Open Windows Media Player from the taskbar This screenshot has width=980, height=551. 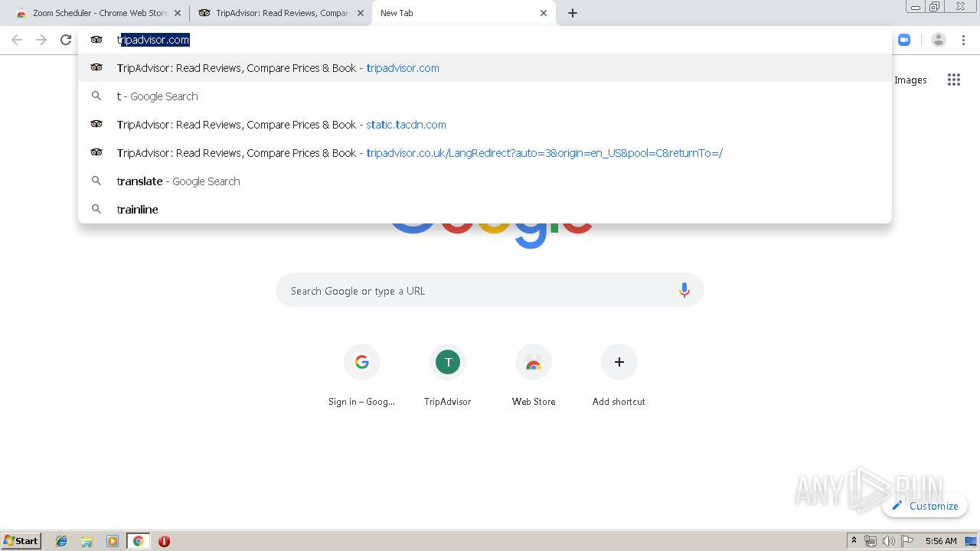(x=113, y=541)
